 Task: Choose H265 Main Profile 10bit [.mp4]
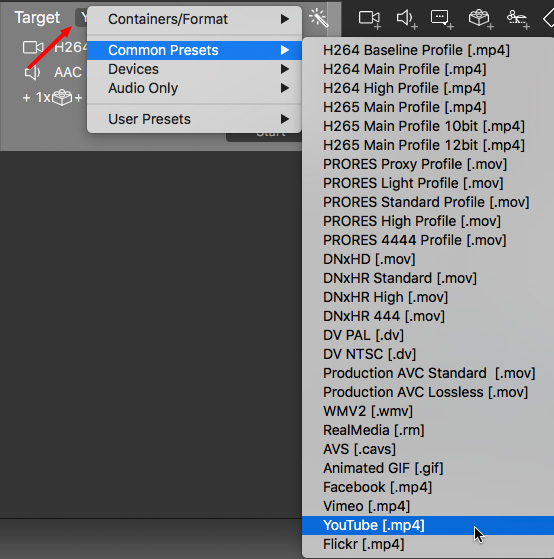tap(428, 126)
